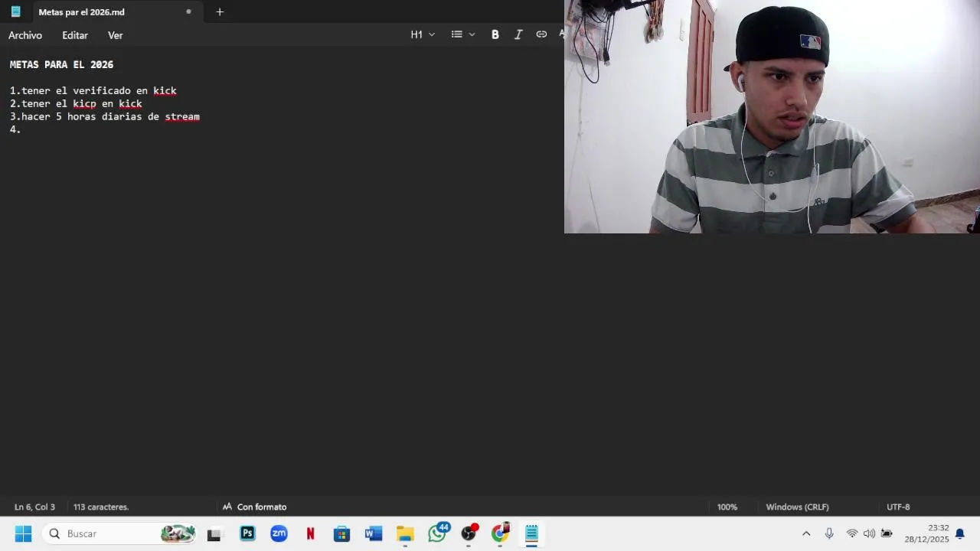Toggle bold formatting
The image size is (980, 551).
495,34
